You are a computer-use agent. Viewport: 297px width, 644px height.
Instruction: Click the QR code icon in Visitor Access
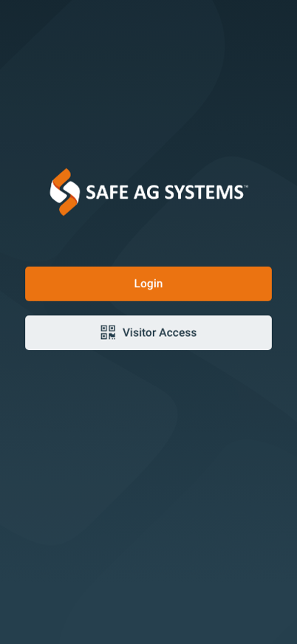(x=108, y=332)
